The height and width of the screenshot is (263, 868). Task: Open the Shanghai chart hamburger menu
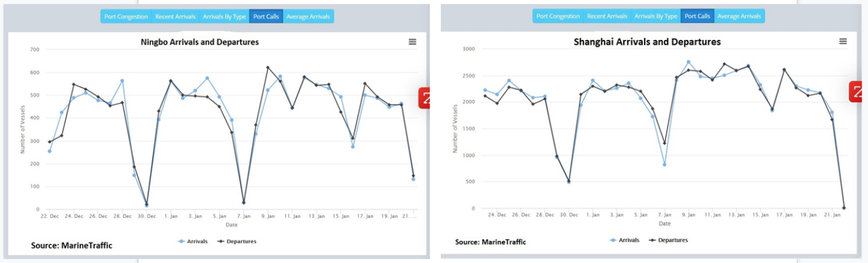[x=843, y=41]
